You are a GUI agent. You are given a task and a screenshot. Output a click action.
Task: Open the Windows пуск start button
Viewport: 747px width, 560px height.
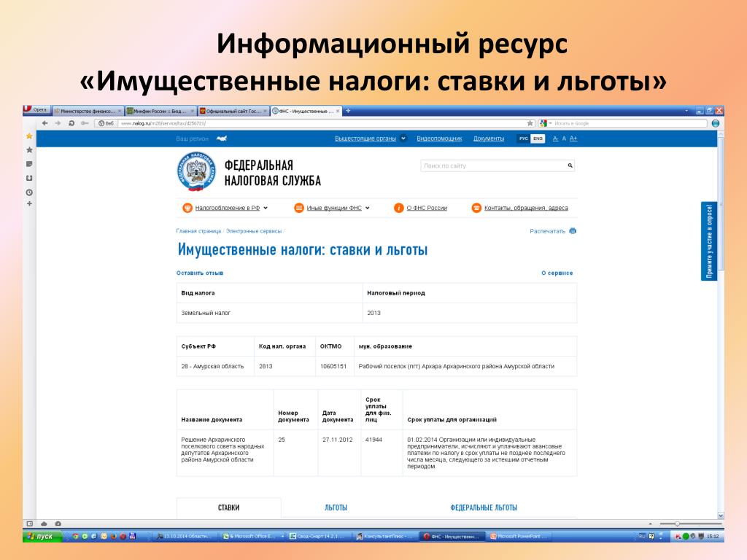43,536
